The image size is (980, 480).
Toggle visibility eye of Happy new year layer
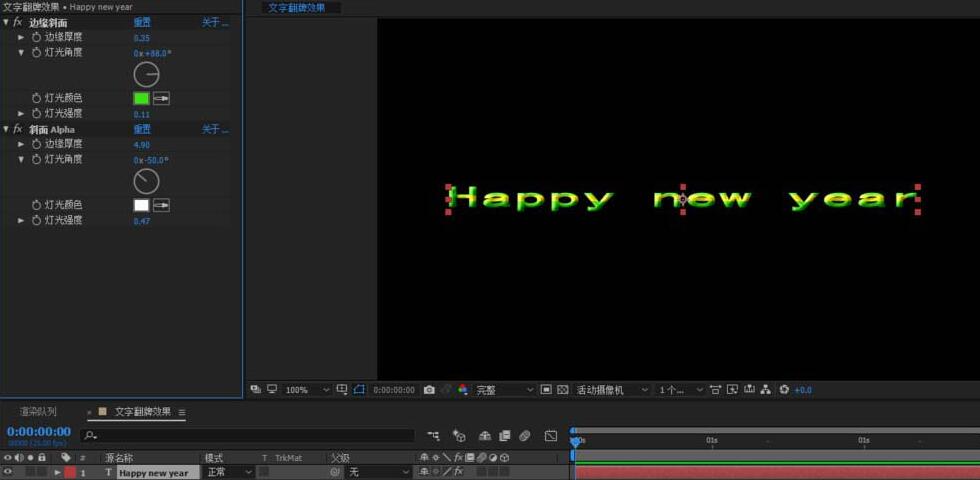(x=8, y=472)
